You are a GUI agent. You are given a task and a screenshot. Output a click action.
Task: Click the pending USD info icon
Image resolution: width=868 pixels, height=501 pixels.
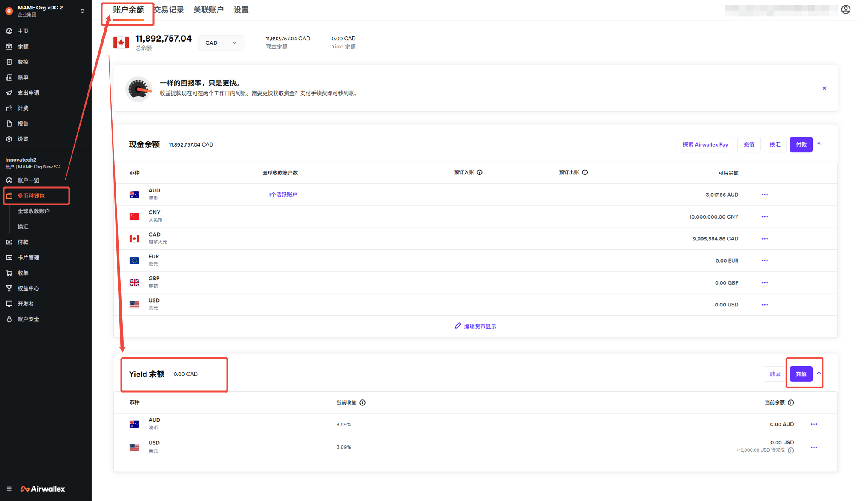[791, 450]
